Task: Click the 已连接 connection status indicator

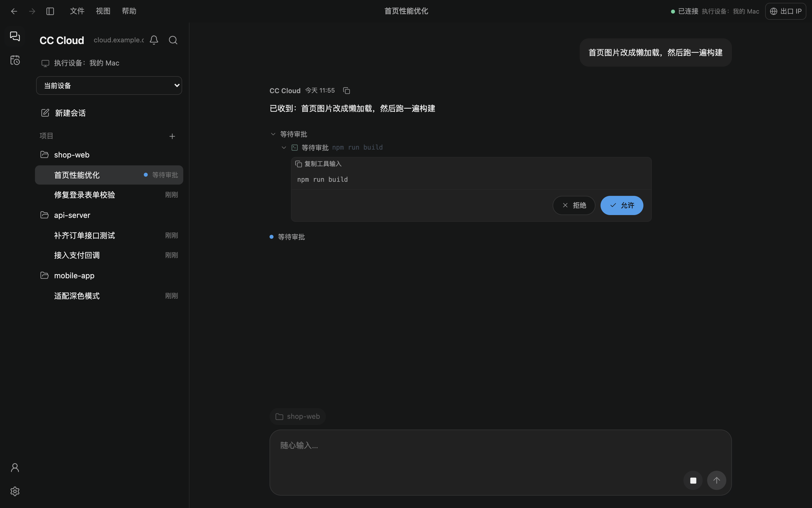Action: (x=685, y=11)
